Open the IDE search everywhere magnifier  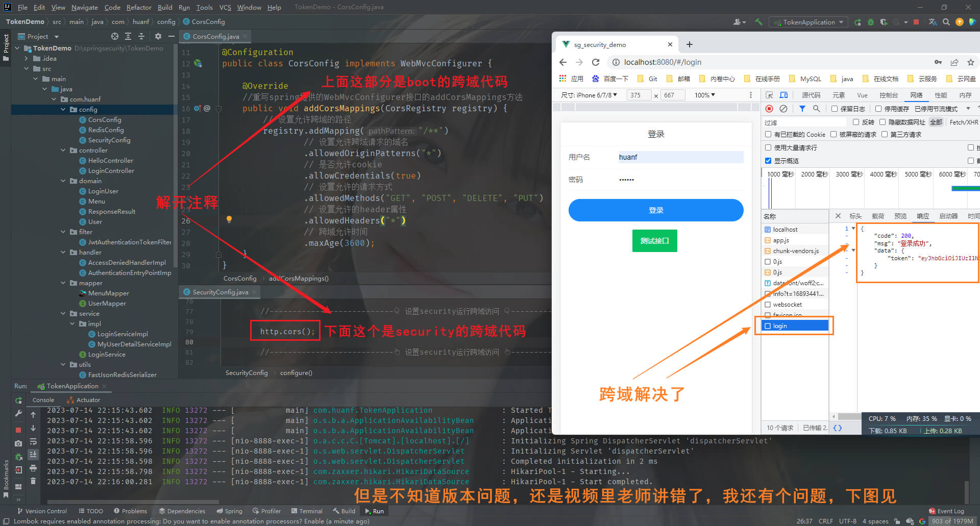click(946, 22)
